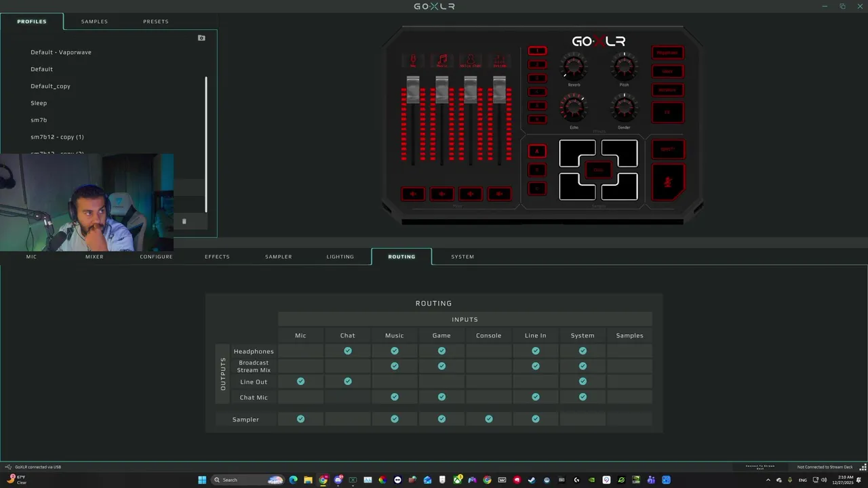This screenshot has height=488, width=868.
Task: Click the top-right sample pad
Action: (x=625, y=151)
